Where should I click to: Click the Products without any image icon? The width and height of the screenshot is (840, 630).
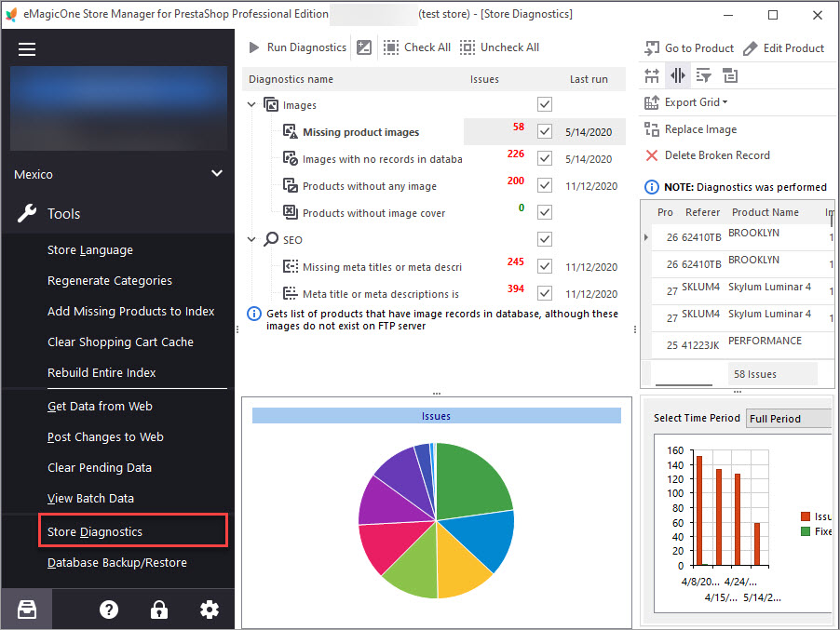click(291, 185)
